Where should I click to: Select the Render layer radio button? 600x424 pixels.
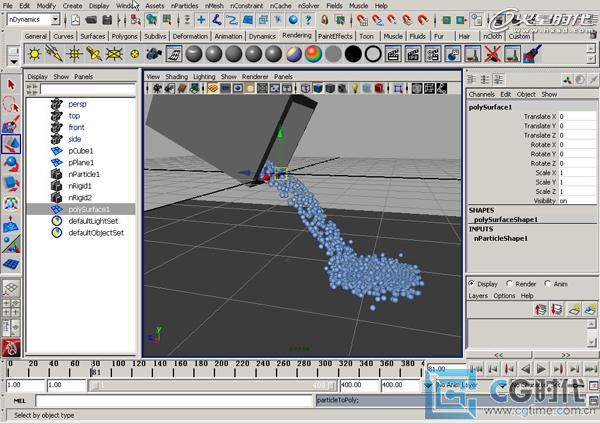[509, 284]
